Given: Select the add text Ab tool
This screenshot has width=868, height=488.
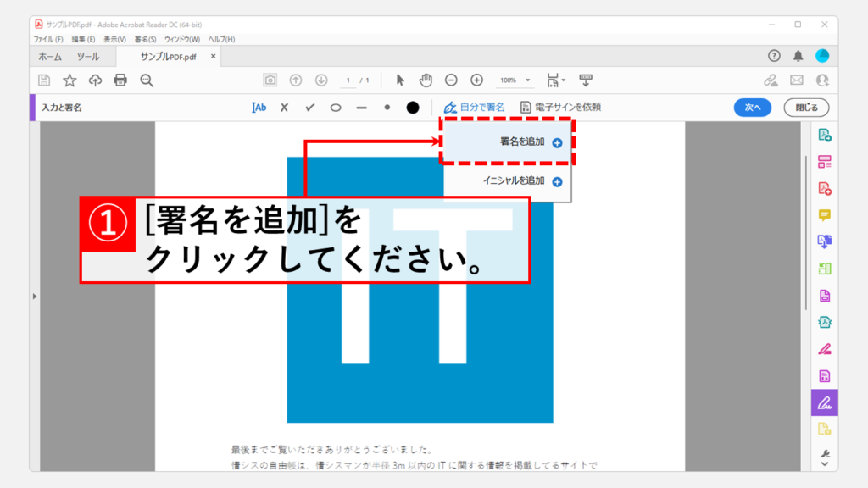Looking at the screenshot, I should tap(259, 108).
